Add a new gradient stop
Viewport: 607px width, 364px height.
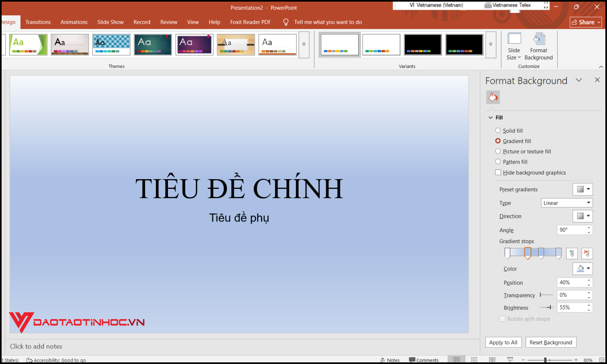571,253
